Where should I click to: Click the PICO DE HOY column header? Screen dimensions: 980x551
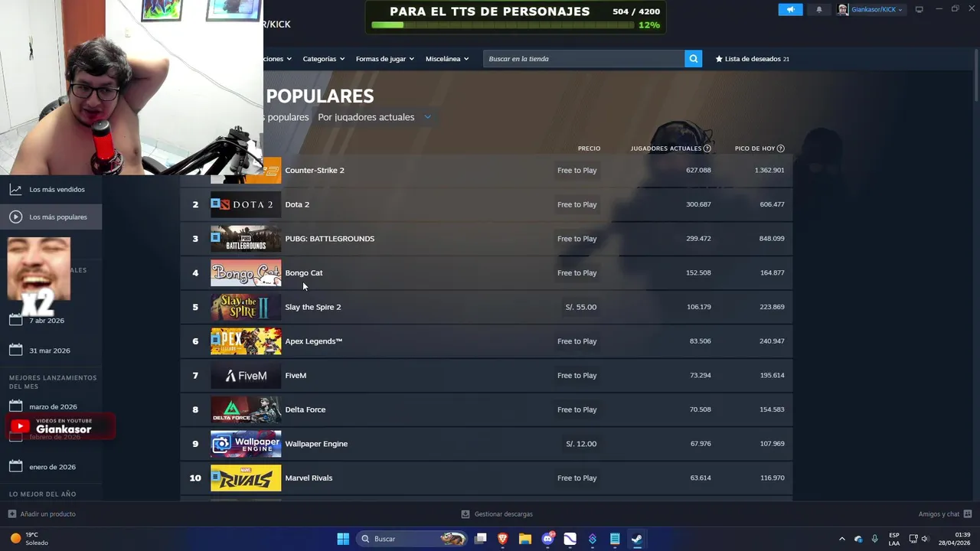coord(755,148)
